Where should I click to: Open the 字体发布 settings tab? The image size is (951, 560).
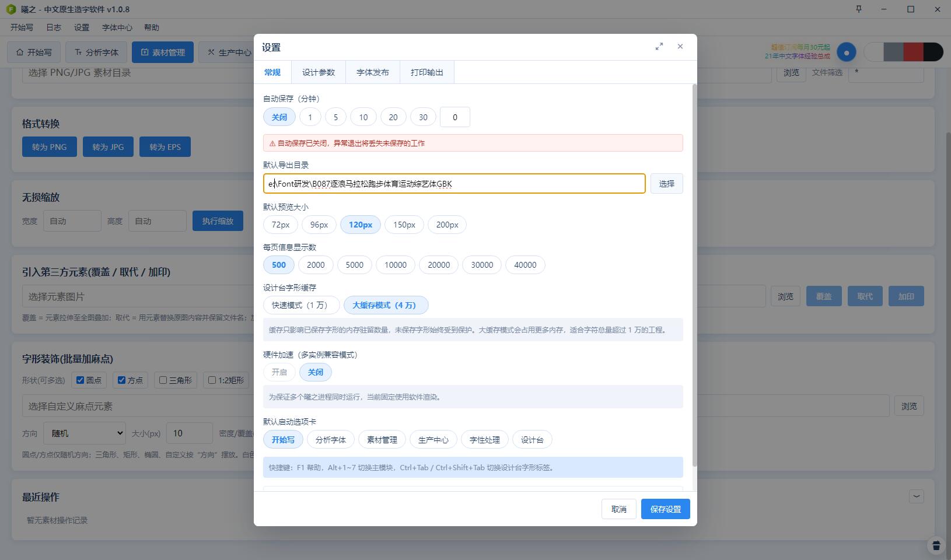(x=373, y=72)
